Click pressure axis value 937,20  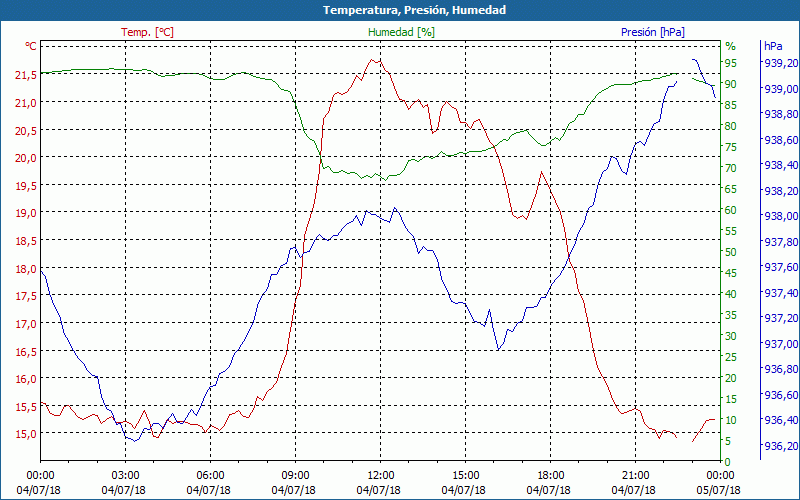click(x=779, y=318)
